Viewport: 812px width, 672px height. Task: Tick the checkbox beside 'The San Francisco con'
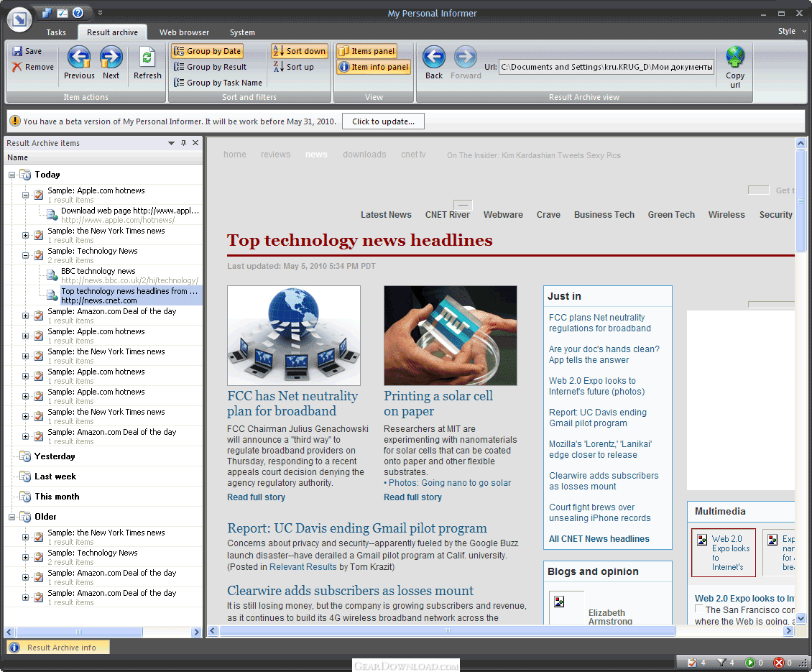click(x=699, y=609)
